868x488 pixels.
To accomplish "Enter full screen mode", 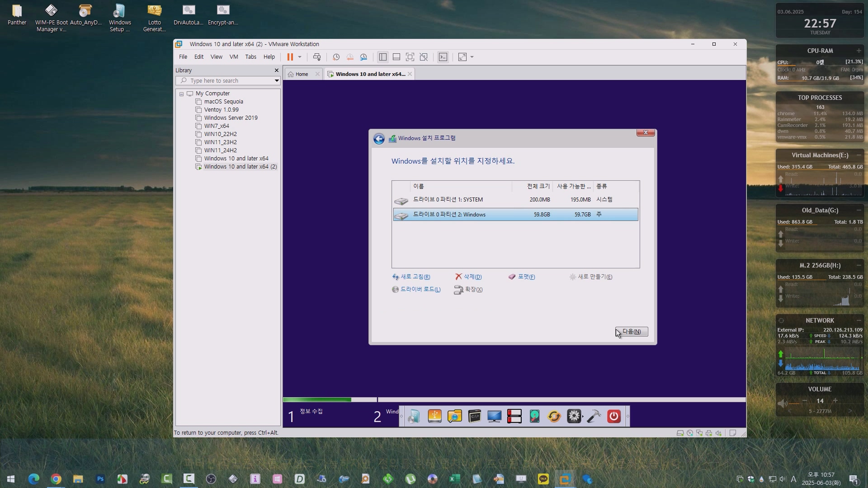I will click(410, 57).
